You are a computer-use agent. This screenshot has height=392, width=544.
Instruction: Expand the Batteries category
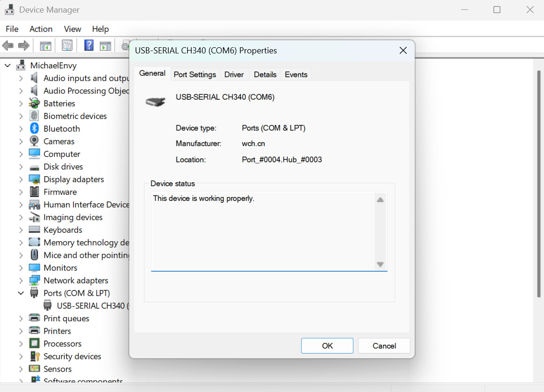(x=21, y=104)
